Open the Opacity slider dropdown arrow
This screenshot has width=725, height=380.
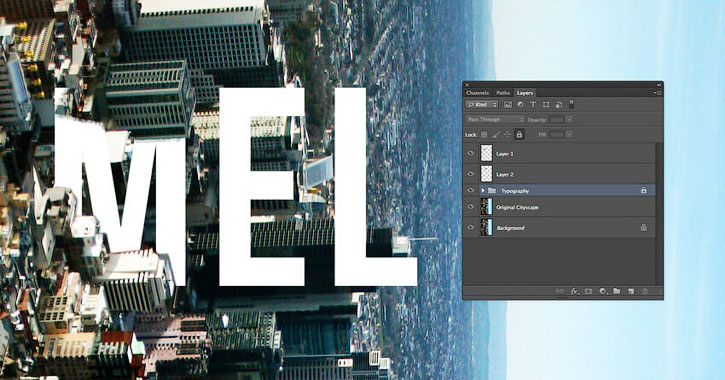[570, 120]
